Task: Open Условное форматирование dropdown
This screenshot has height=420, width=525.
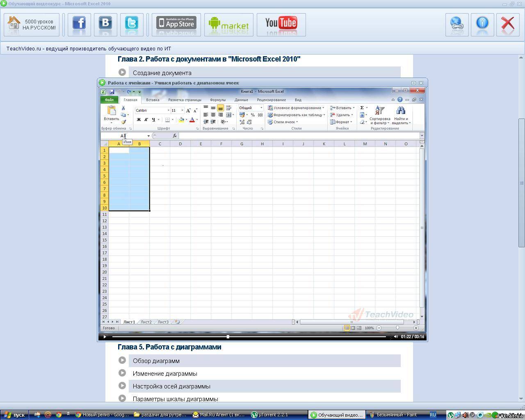Action: tap(296, 108)
